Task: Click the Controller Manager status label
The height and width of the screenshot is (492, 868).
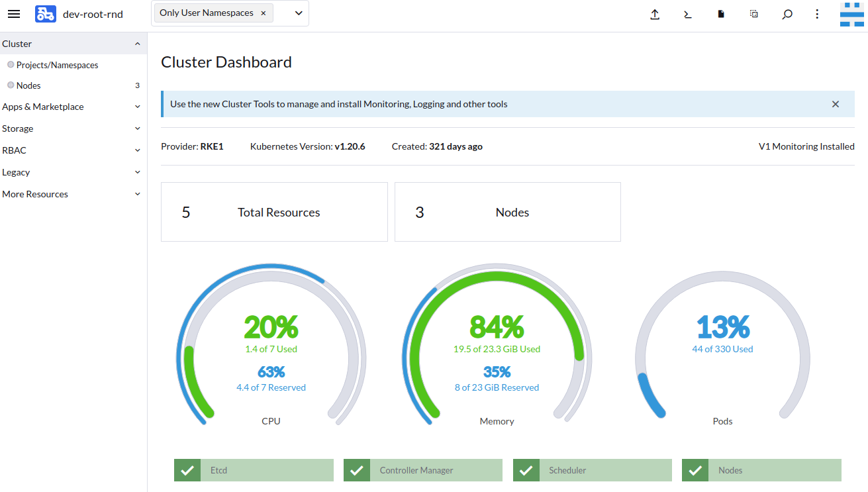Action: tap(416, 470)
